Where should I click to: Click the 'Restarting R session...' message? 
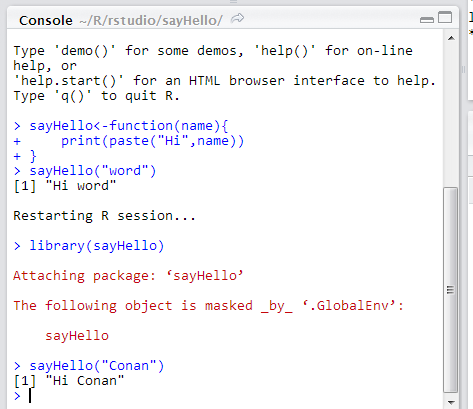(x=104, y=216)
